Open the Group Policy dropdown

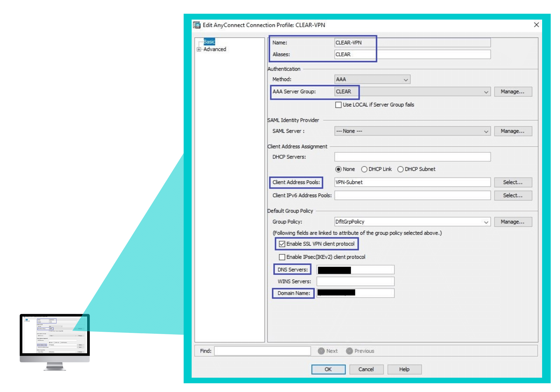coord(486,221)
